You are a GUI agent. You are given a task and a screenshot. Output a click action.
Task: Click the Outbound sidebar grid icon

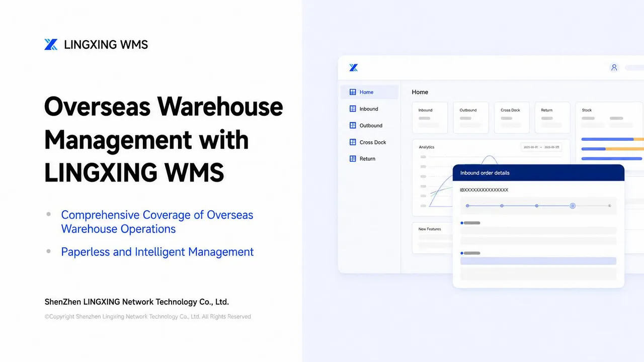[x=353, y=125]
